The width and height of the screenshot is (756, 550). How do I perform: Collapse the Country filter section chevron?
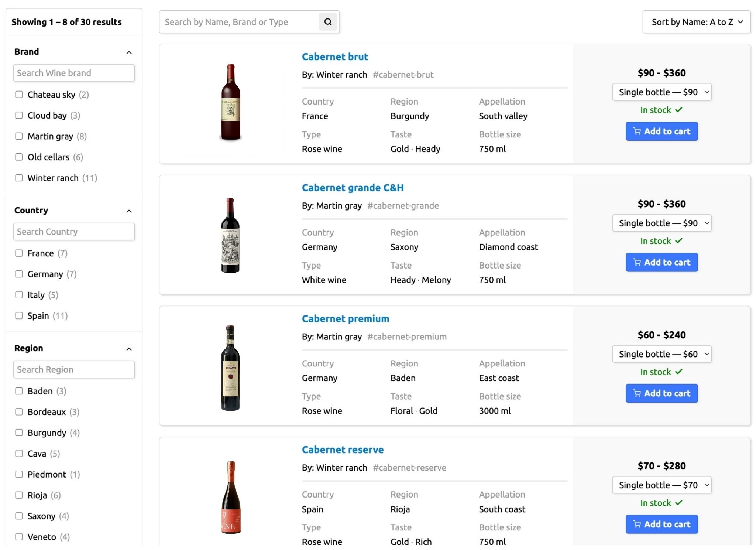129,211
